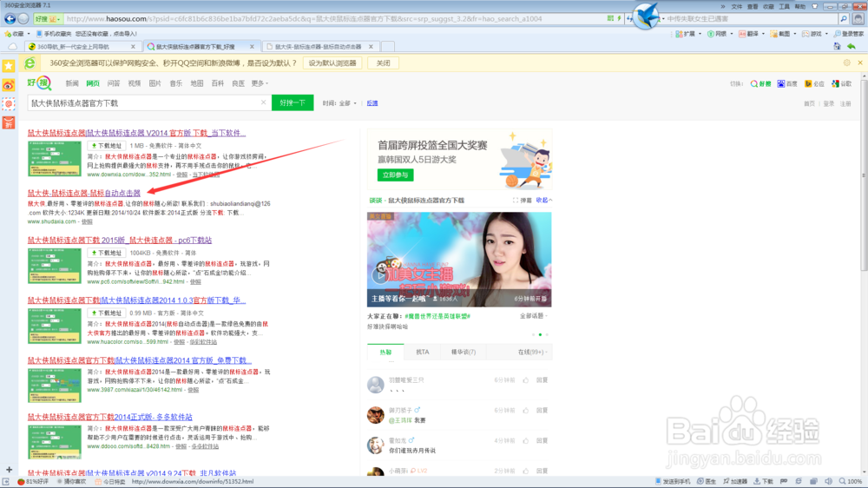Open 加速器 in status bar
This screenshot has height=488, width=868.
point(735,481)
